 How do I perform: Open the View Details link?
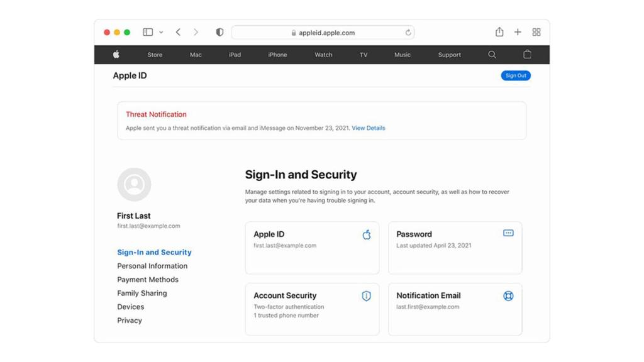click(x=368, y=128)
